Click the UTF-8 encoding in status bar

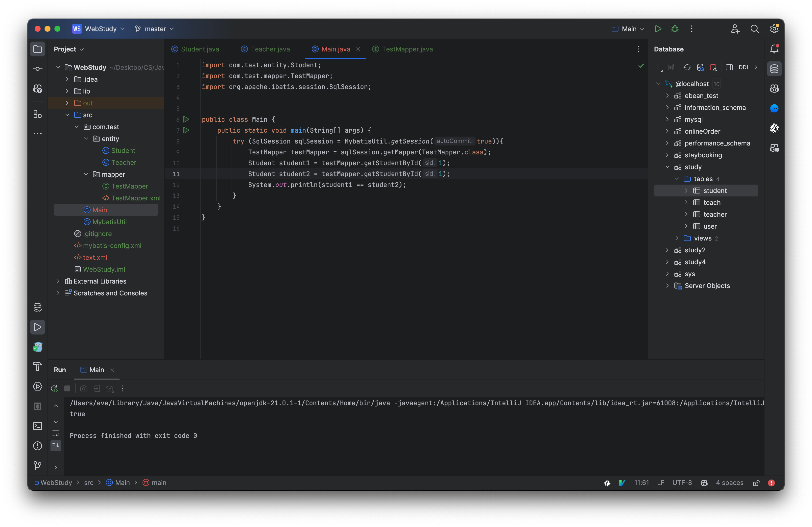click(x=682, y=483)
